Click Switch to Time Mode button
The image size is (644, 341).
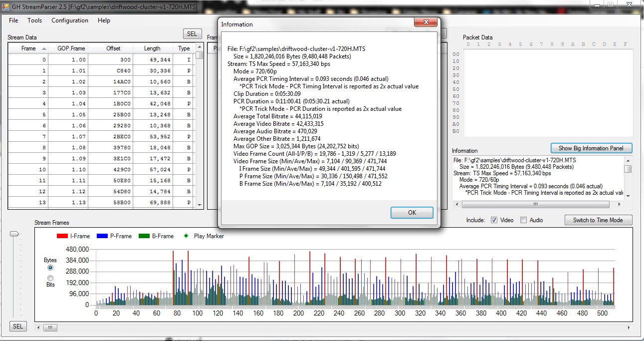tap(598, 220)
